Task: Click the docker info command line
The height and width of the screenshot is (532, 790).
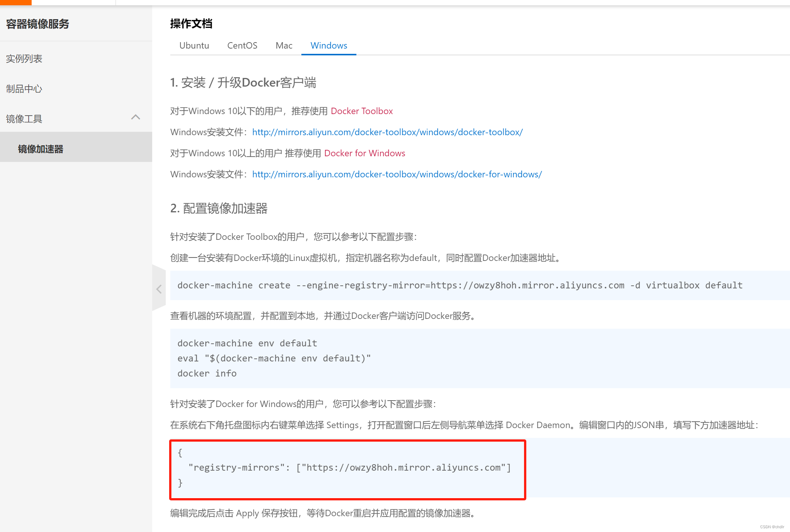Action: coord(207,373)
